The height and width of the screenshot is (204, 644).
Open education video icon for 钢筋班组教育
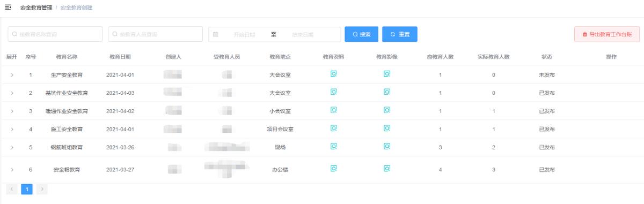[386, 146]
